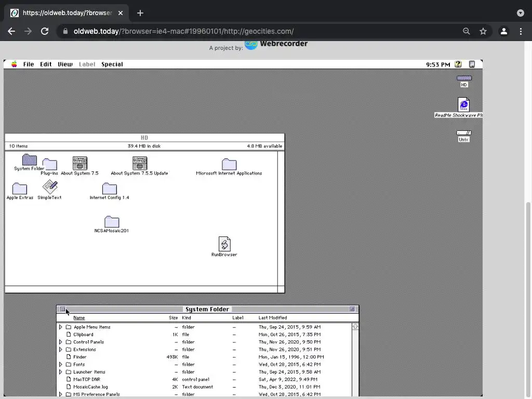The width and height of the screenshot is (532, 399).
Task: Click the browser address bar URL
Action: point(183,31)
